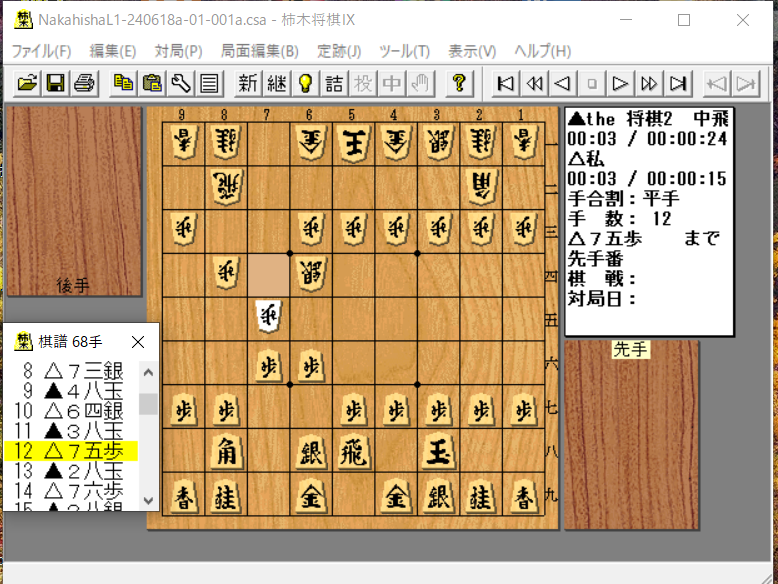The image size is (778, 584).
Task: Click the Save floppy disk icon
Action: point(55,83)
